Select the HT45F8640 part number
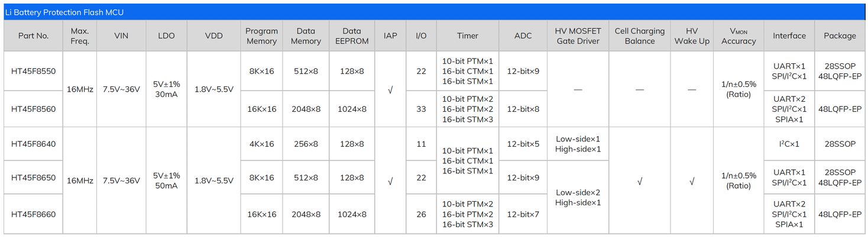 tap(33, 144)
